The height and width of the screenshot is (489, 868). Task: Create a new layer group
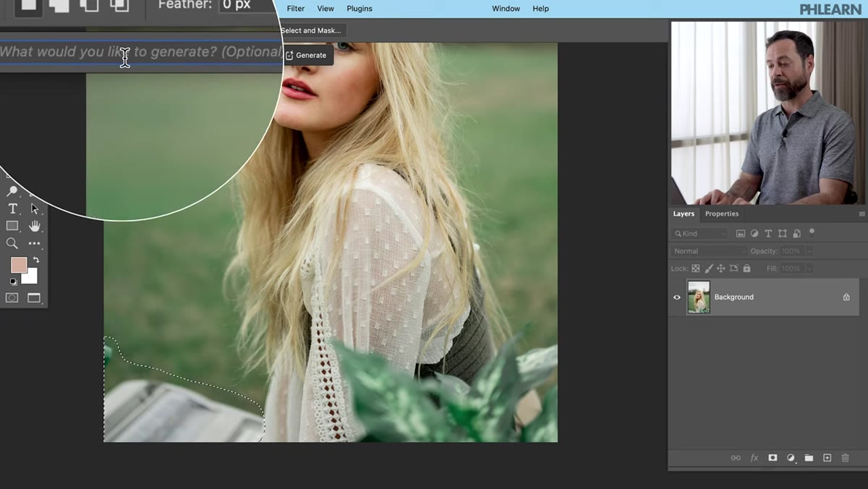(x=809, y=458)
